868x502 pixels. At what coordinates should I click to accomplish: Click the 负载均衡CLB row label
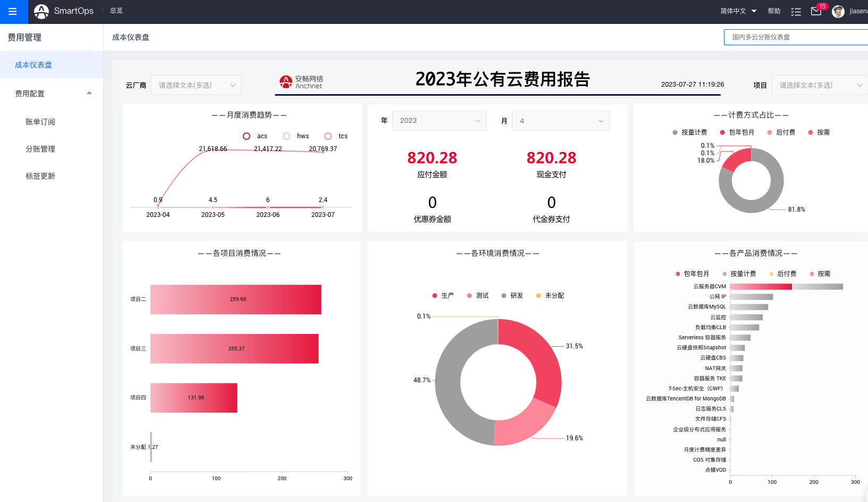tap(711, 328)
